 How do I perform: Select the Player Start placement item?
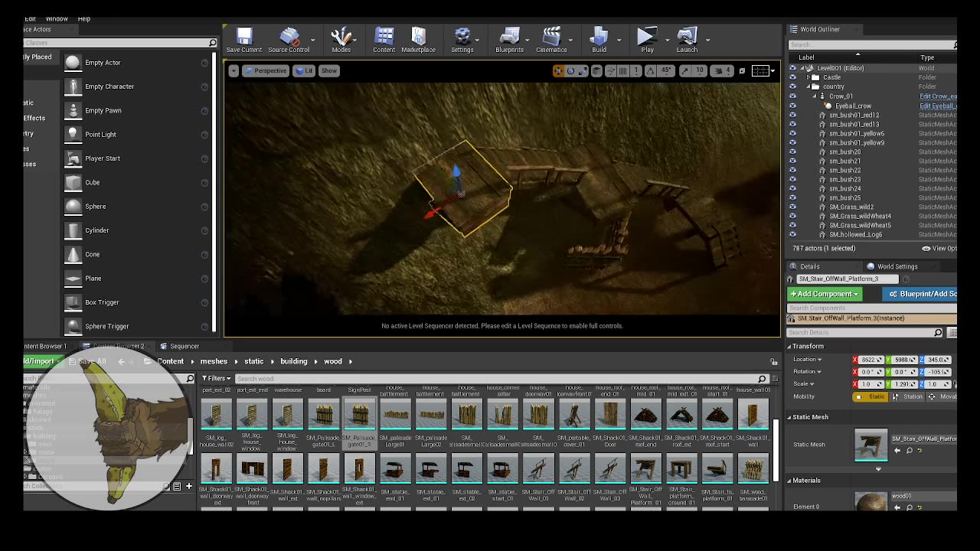pos(136,158)
